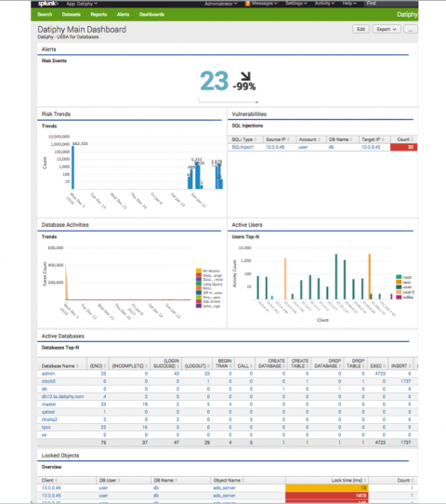Click the more options ellipsis button
Viewport: 446px width, 504px height.
411,29
